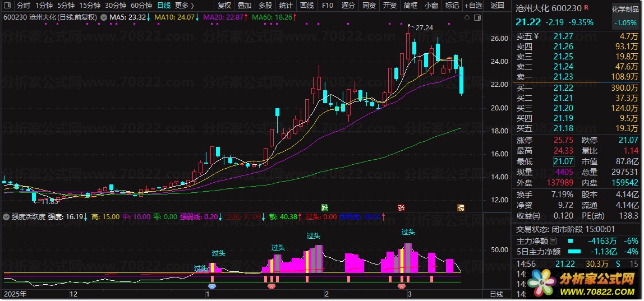
Task: Open the 分析家公式网 logo link
Action: [581, 283]
